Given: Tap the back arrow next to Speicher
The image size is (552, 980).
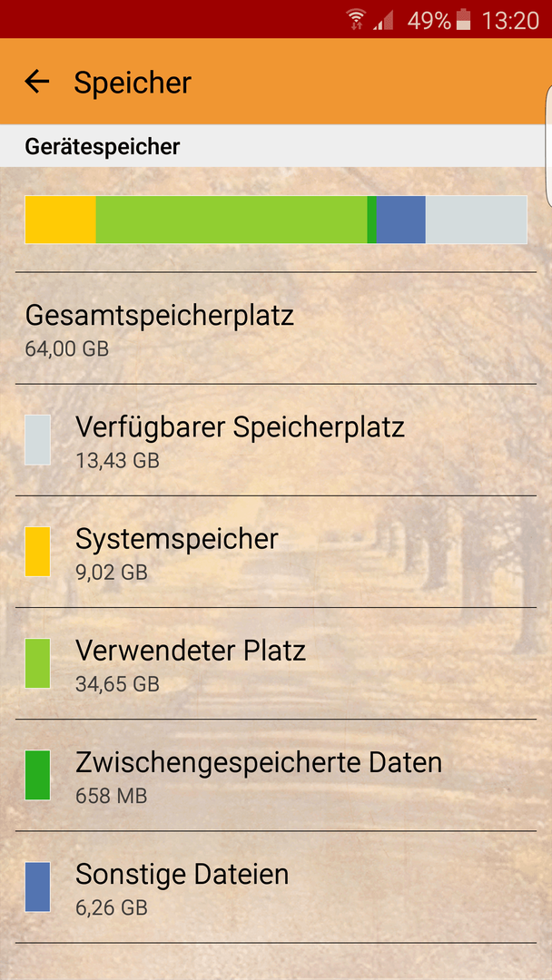Looking at the screenshot, I should pos(37,82).
